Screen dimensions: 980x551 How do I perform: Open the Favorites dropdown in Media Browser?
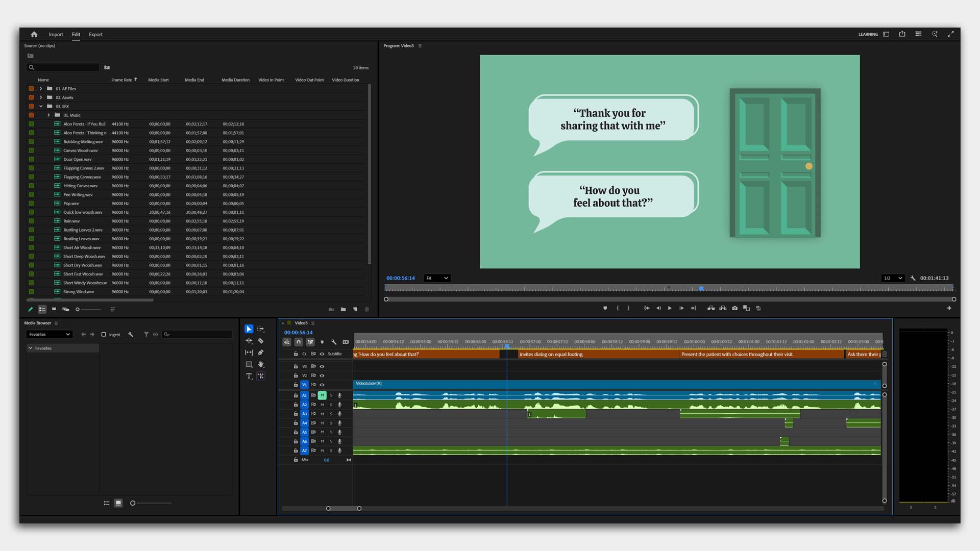tap(49, 335)
